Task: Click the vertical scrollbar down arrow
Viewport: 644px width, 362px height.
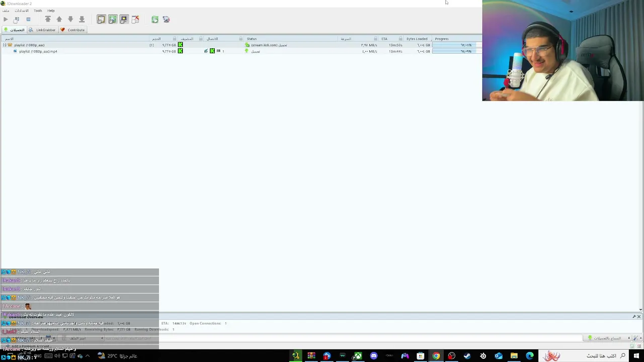Action: pos(641,310)
